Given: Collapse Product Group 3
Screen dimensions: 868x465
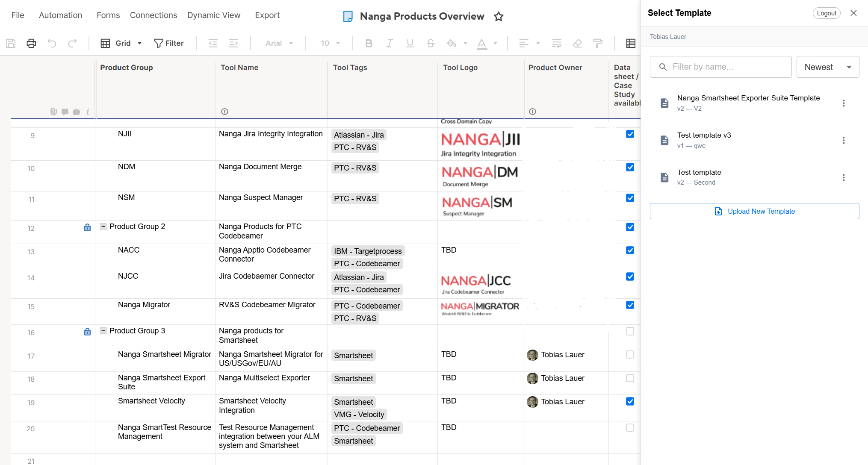Looking at the screenshot, I should (x=103, y=330).
